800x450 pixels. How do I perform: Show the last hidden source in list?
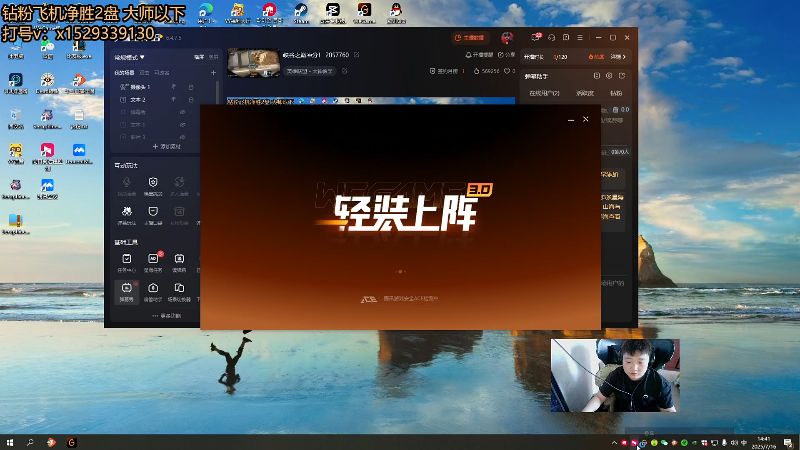(182, 137)
